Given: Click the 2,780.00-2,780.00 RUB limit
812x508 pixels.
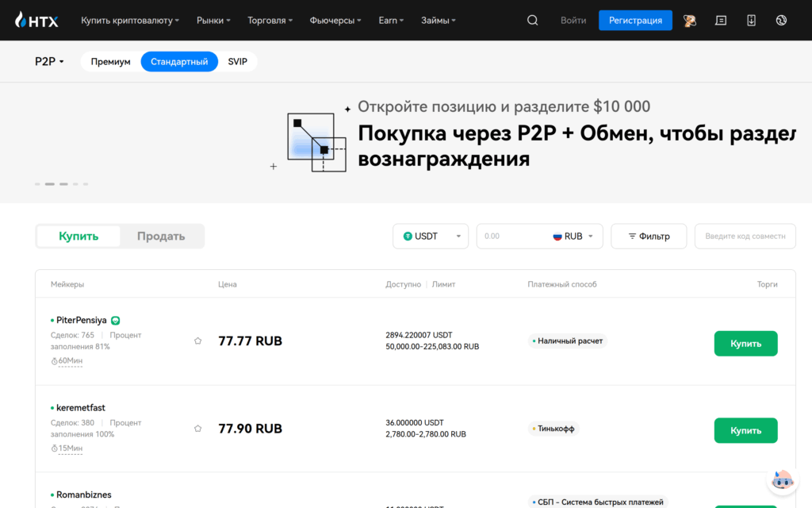Looking at the screenshot, I should coord(426,434).
